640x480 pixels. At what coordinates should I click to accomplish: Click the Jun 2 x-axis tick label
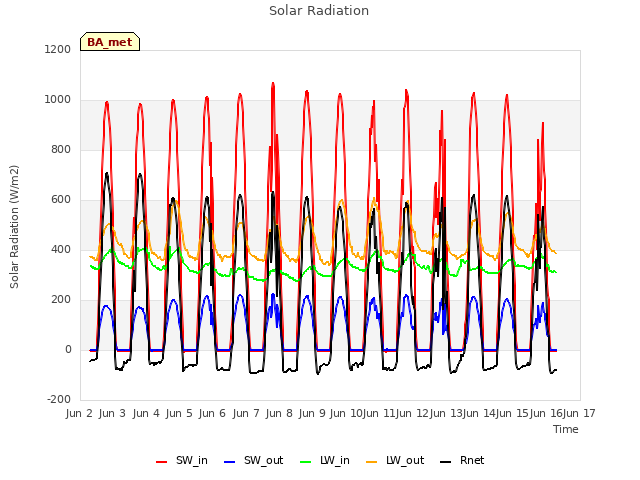(79, 413)
